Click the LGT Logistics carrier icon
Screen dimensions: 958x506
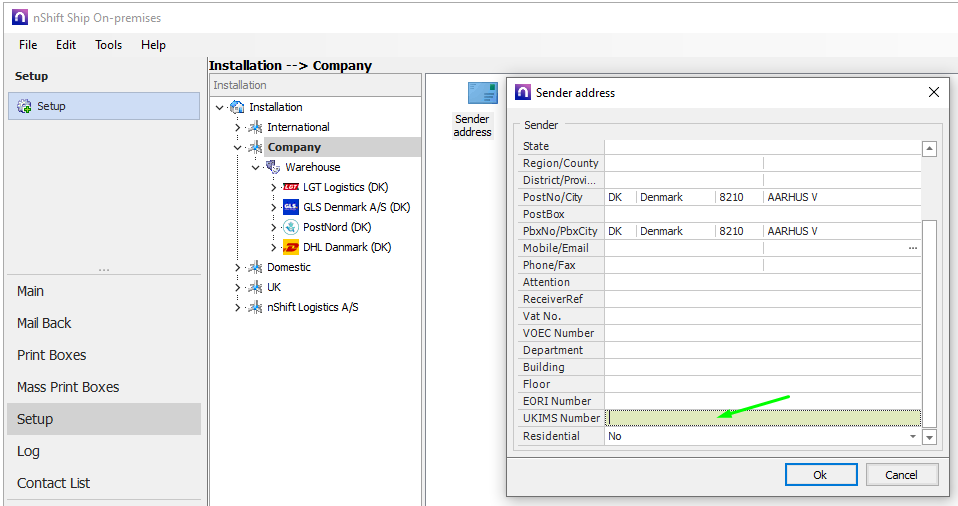(x=291, y=187)
